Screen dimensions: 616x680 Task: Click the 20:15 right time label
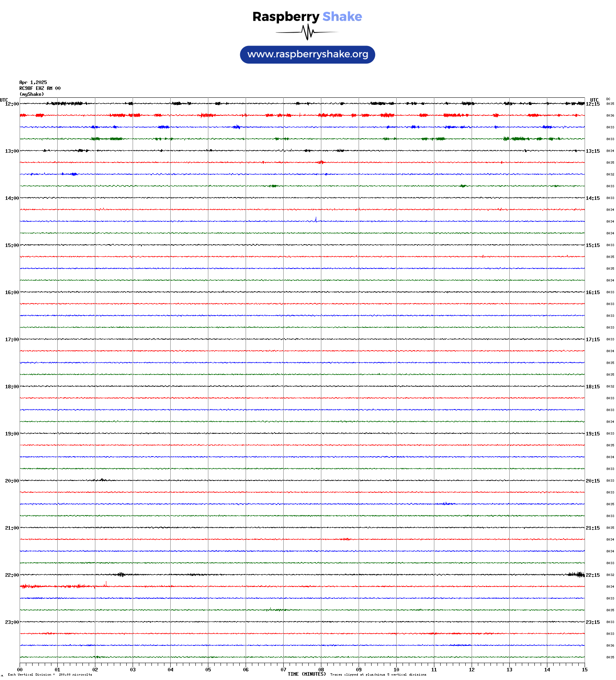(593, 481)
